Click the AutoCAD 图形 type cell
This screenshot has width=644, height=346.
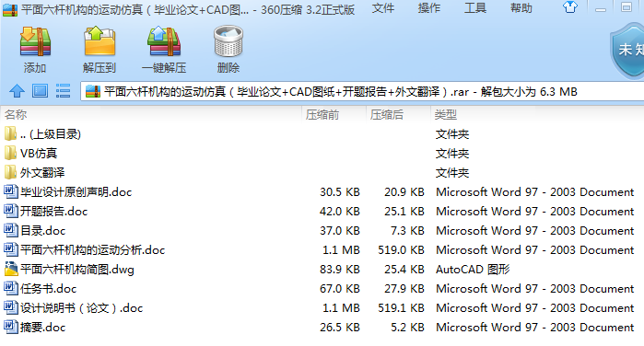coord(473,269)
